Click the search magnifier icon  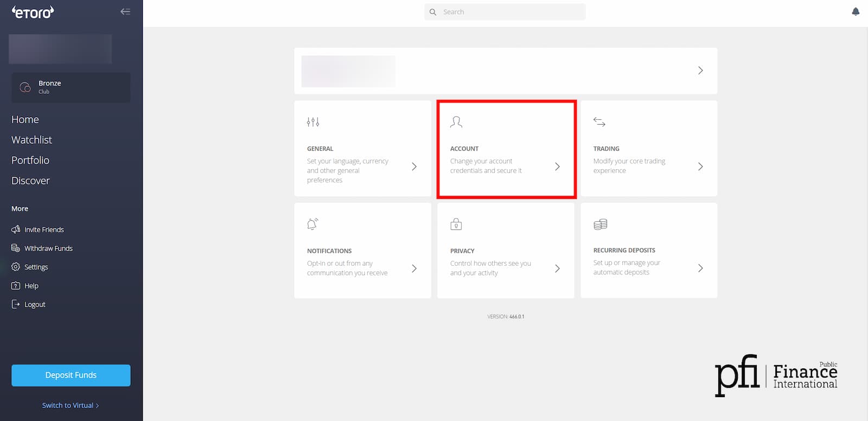click(433, 12)
